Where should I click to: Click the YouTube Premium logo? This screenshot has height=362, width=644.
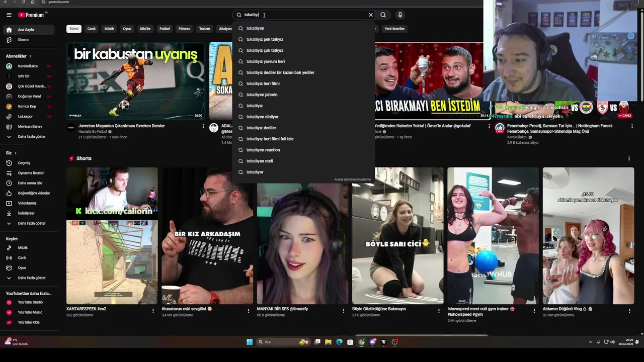[31, 15]
